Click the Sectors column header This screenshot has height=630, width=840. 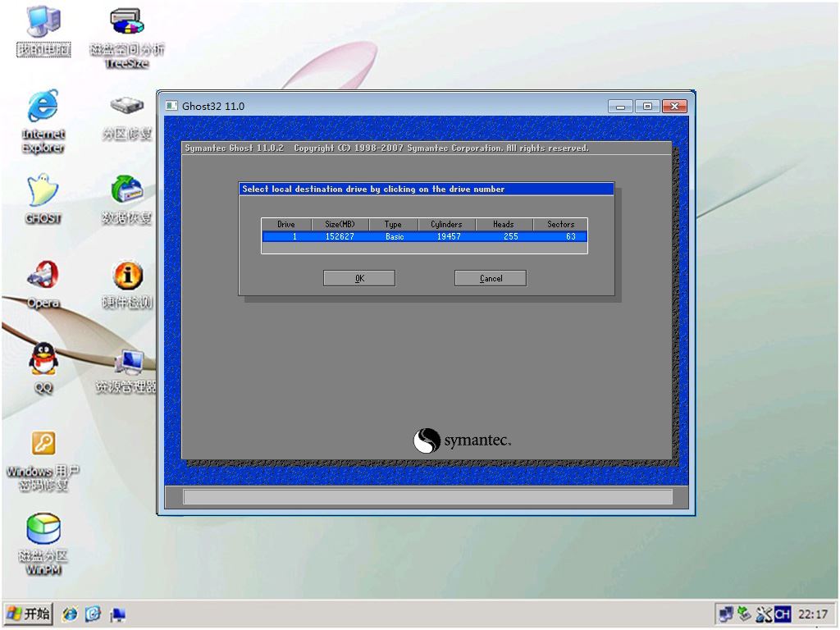tap(560, 225)
